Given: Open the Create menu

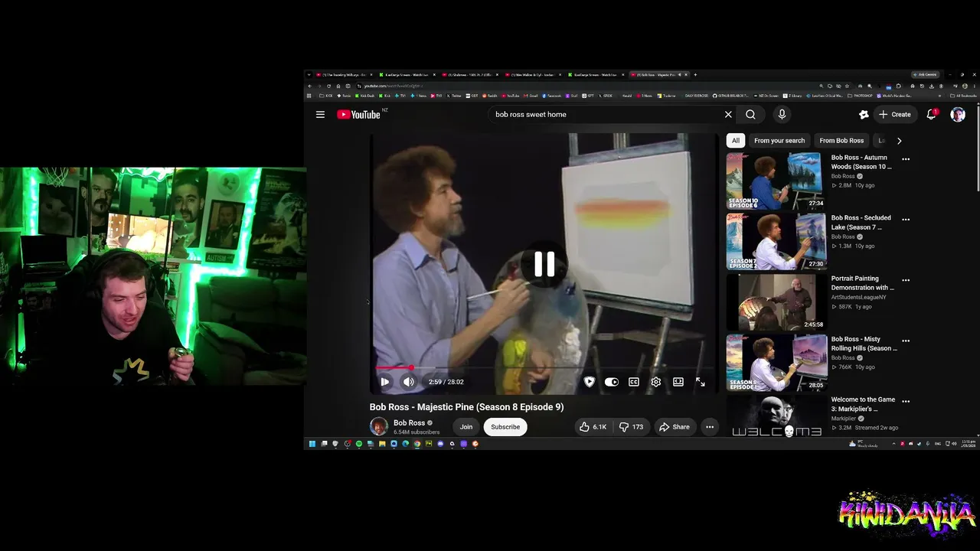Looking at the screenshot, I should (x=895, y=115).
